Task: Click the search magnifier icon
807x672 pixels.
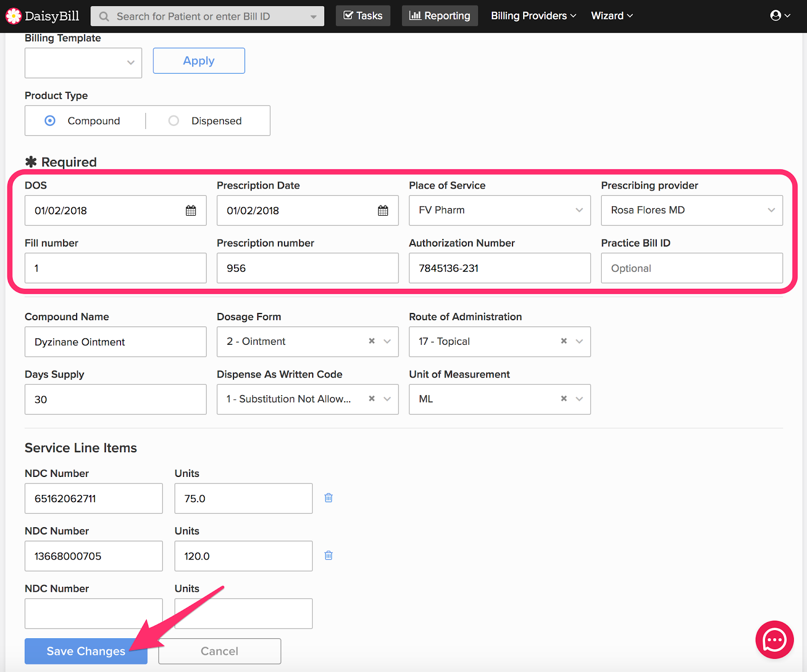Action: tap(104, 17)
